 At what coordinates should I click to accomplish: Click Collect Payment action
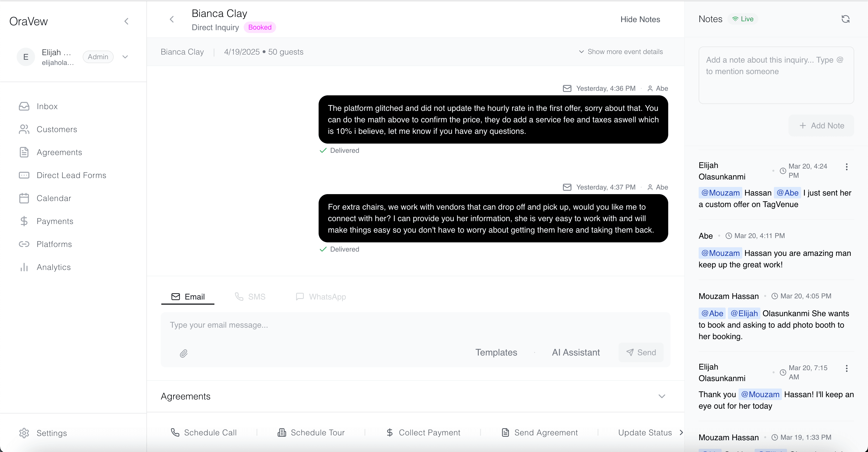[423, 433]
